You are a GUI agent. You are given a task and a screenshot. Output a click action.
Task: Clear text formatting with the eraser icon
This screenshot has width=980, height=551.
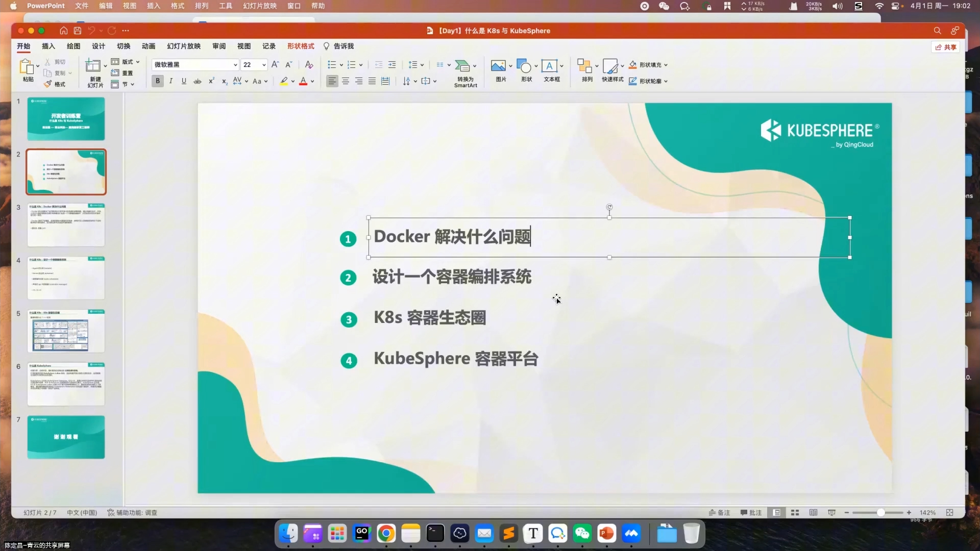coord(309,65)
